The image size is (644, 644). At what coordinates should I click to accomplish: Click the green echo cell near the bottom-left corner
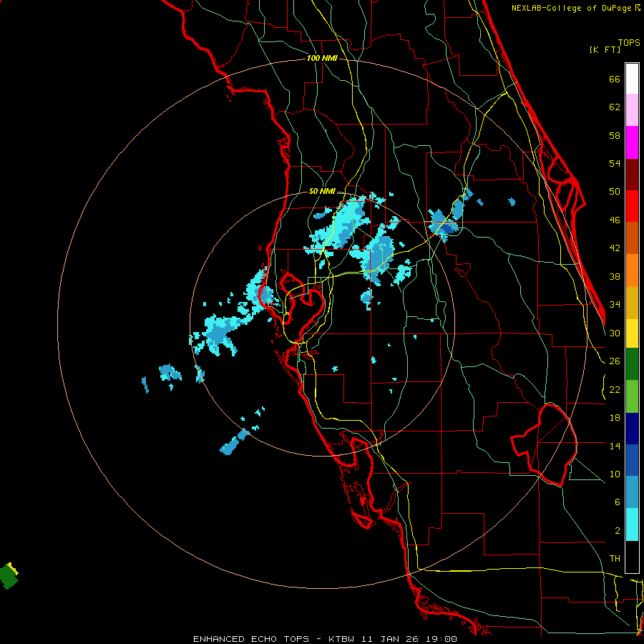pos(9,576)
